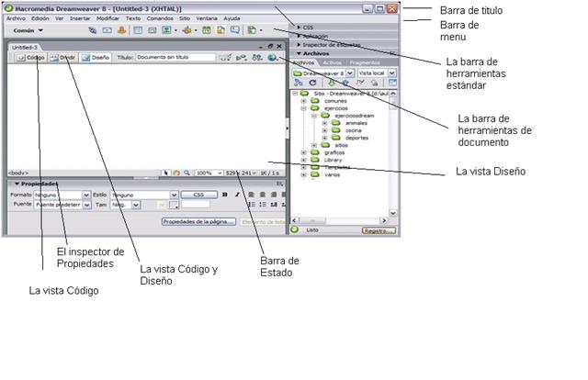This screenshot has height=380, width=588.
Task: Click the browser check icon in document toolbar
Action: pos(225,57)
